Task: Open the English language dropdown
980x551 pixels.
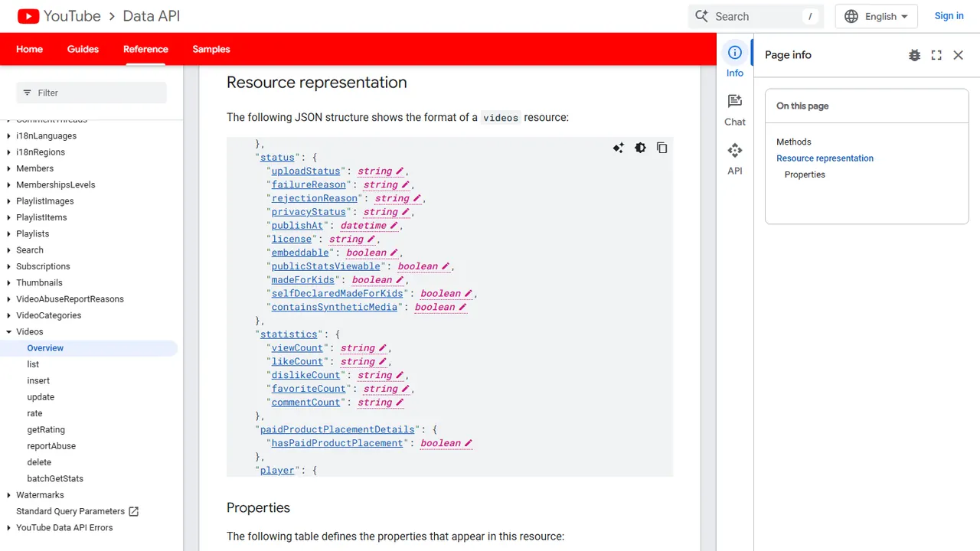Action: [876, 16]
